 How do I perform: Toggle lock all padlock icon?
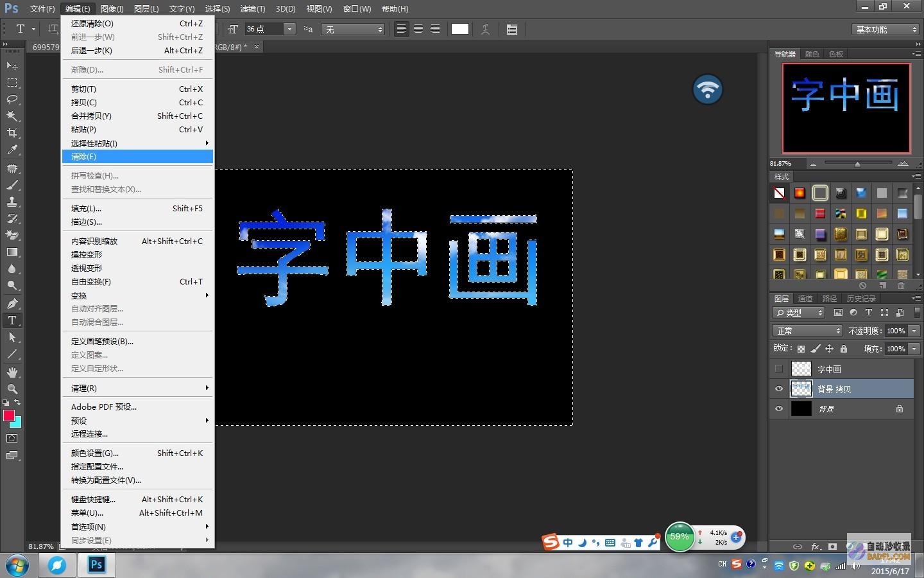(844, 349)
